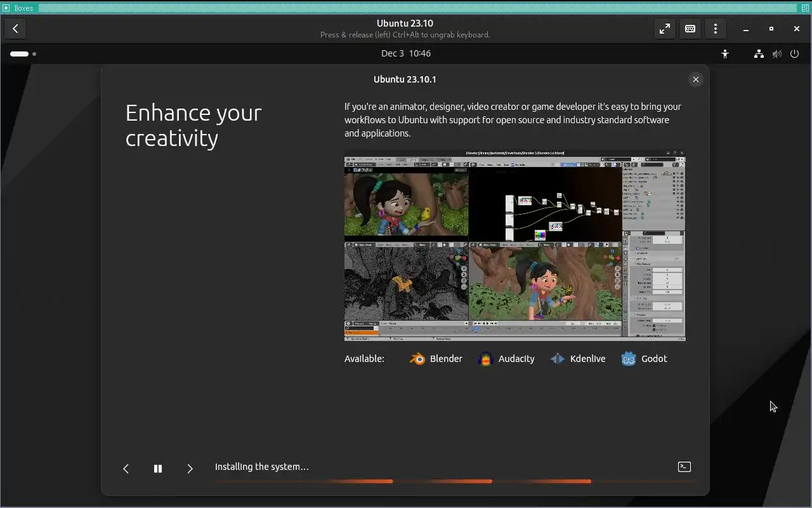This screenshot has height=508, width=812.
Task: Click the Blender icon
Action: 417,359
